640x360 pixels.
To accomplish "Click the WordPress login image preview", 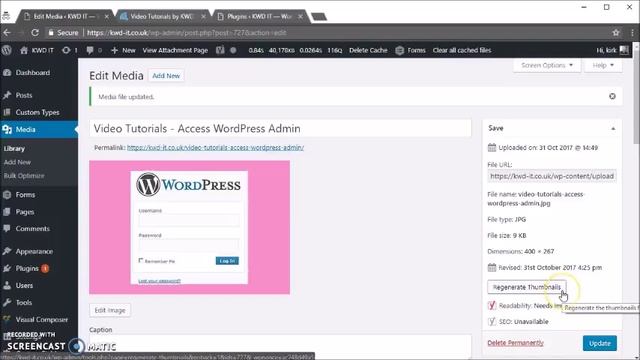I will pos(189,227).
